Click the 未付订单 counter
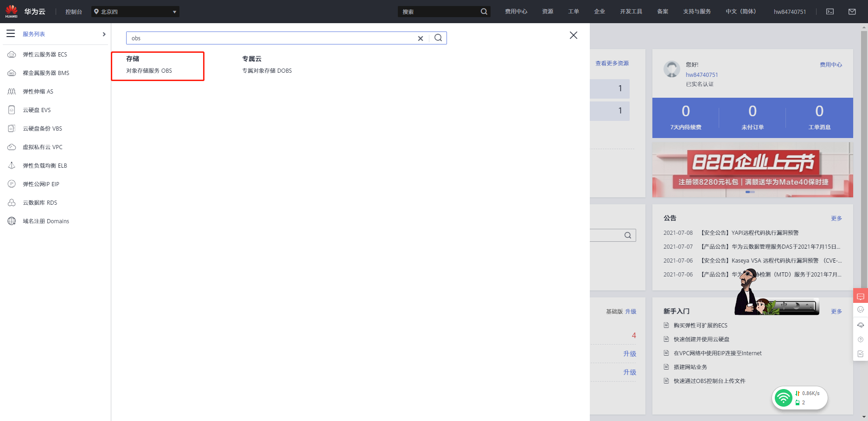 753,118
